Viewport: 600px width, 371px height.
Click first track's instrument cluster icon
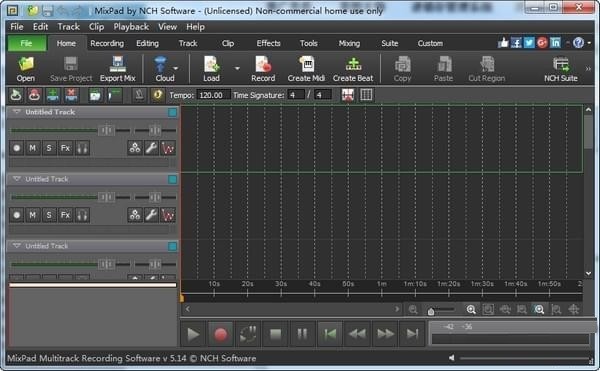point(135,148)
